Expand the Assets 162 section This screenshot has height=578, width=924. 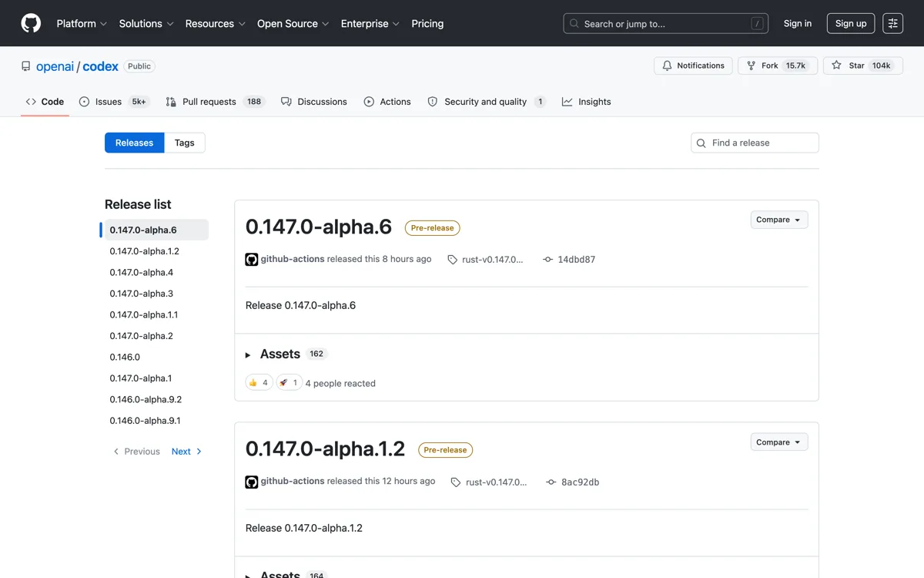pyautogui.click(x=286, y=354)
